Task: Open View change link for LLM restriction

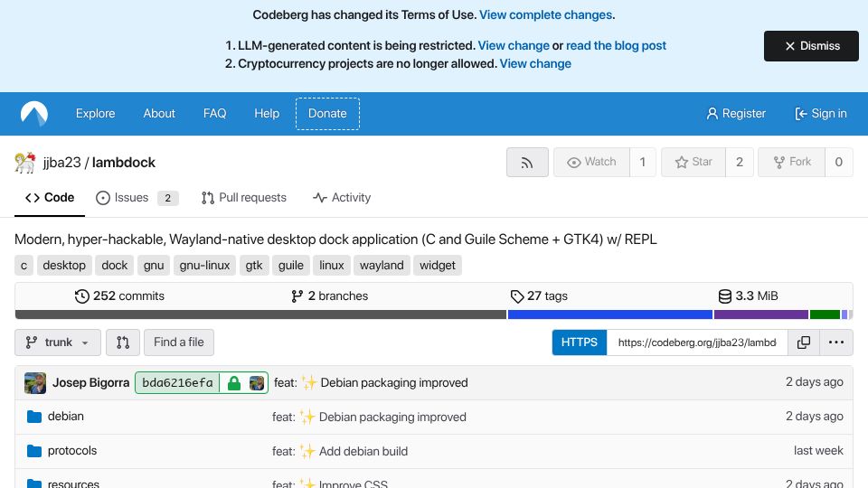Action: point(514,45)
